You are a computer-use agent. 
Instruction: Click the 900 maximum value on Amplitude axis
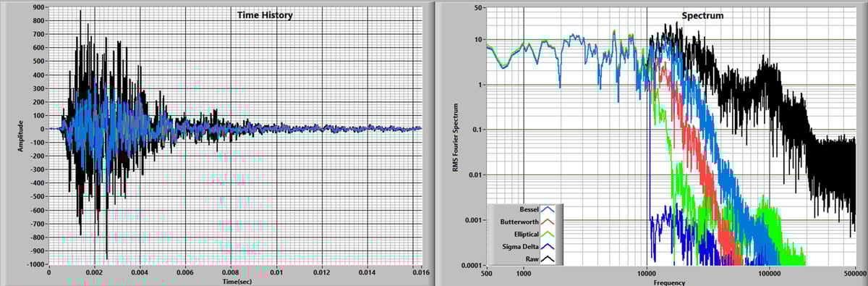40,7
